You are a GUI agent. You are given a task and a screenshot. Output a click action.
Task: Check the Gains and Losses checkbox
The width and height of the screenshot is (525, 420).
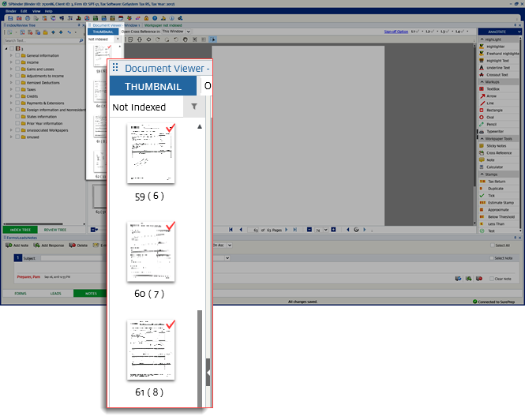[x=17, y=69]
